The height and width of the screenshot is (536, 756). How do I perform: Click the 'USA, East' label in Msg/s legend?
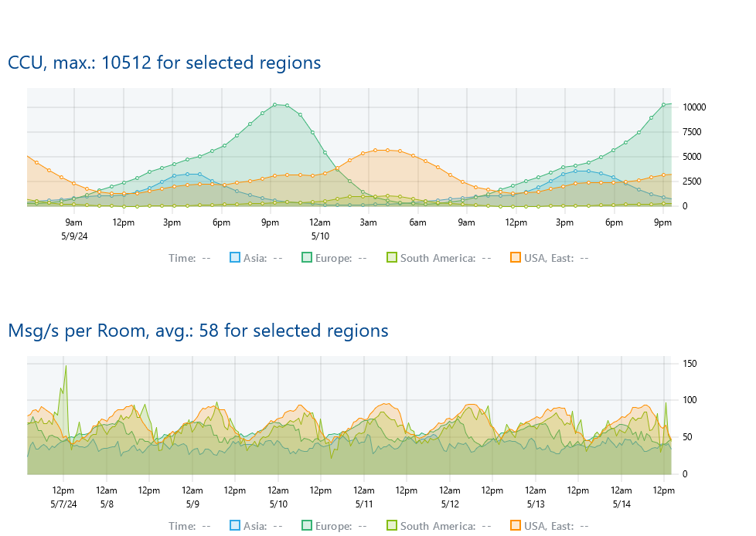click(549, 526)
